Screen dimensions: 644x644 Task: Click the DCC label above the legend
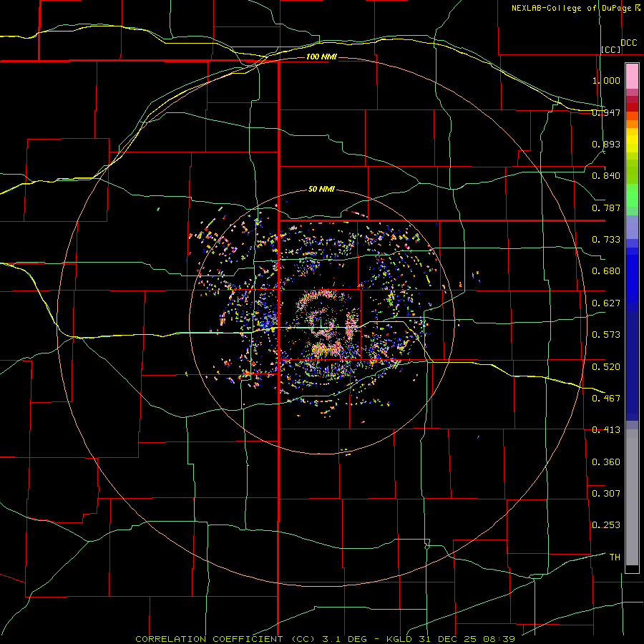(x=628, y=43)
